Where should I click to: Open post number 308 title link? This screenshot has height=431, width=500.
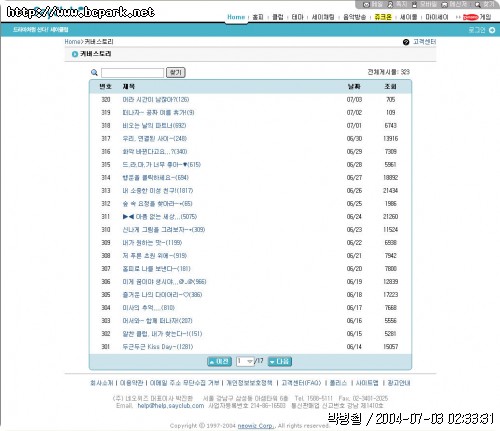pos(154,256)
